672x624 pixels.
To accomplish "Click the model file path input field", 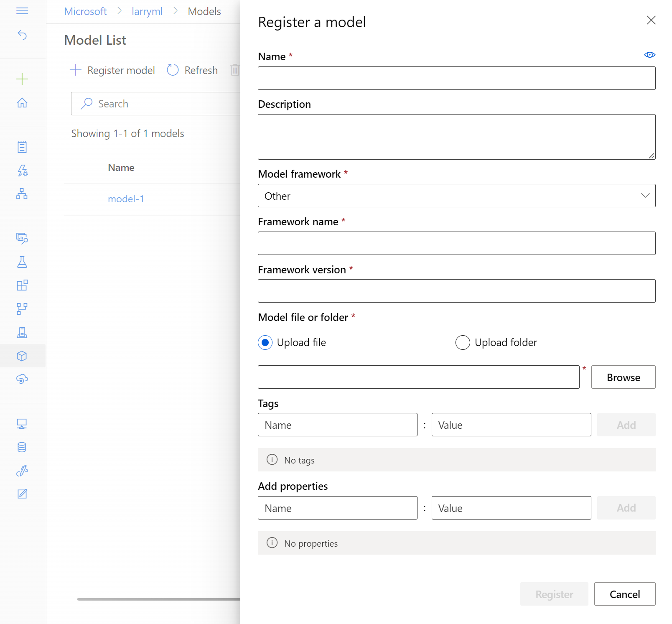I will click(418, 377).
